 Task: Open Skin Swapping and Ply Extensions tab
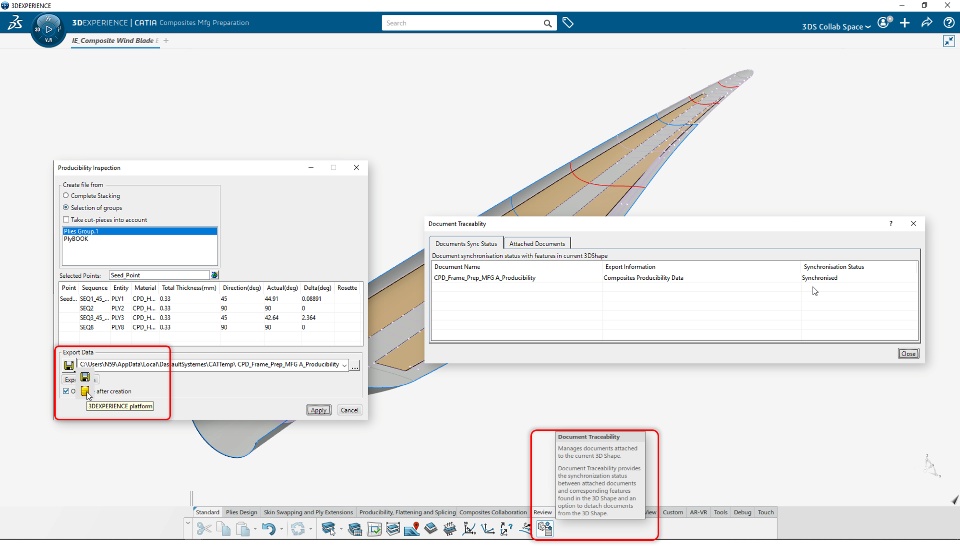tap(308, 512)
